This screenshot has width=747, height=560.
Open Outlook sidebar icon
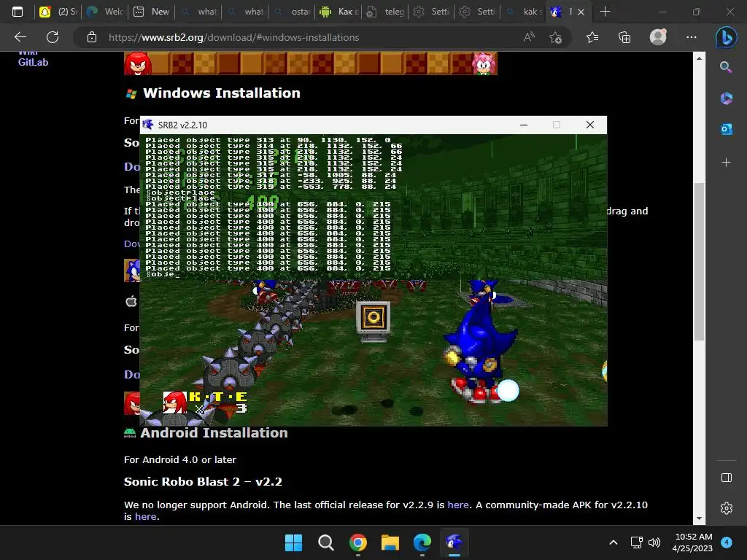pos(726,129)
